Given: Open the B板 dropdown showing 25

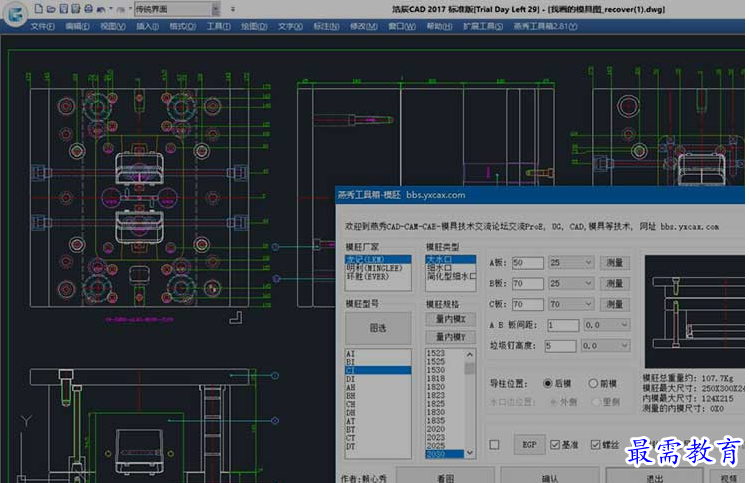Looking at the screenshot, I should [570, 284].
